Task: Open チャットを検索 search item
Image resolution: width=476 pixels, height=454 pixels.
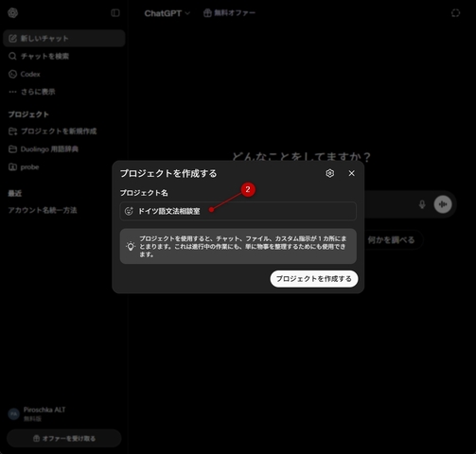Action: click(64, 56)
